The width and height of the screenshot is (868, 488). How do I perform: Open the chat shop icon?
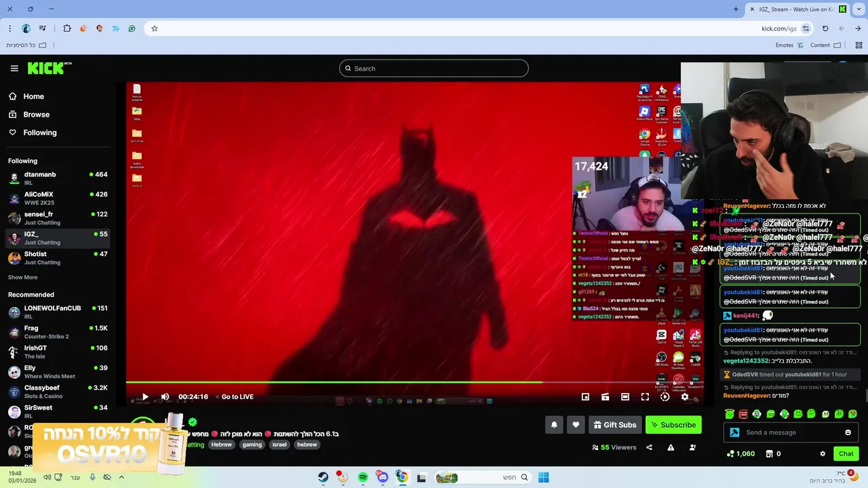pos(769,454)
